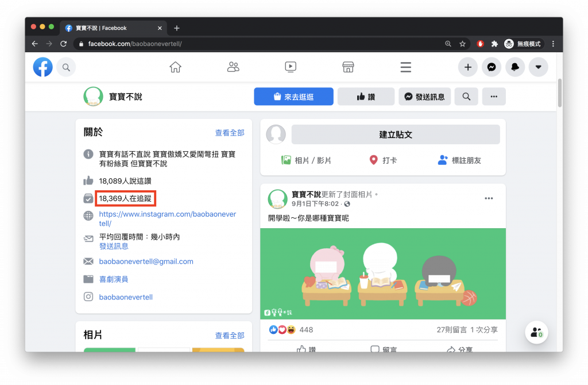The height and width of the screenshot is (385, 588).
Task: Open the browser zoom magnifier icon
Action: [448, 44]
